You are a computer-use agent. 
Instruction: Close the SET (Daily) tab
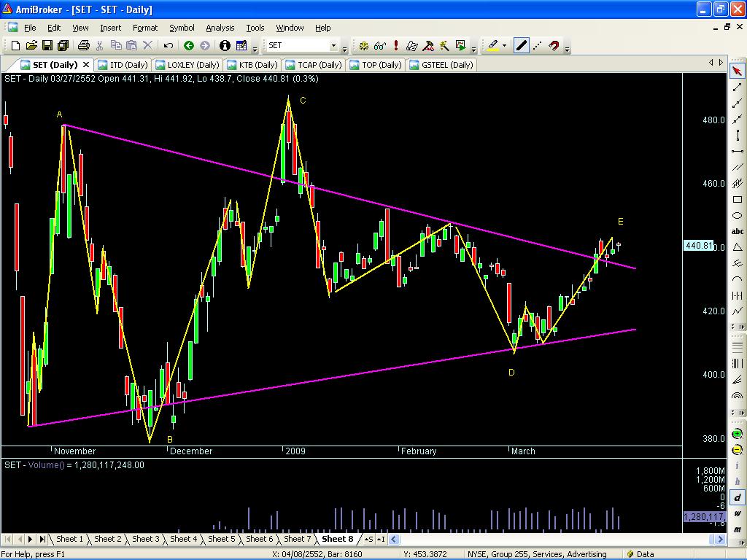pyautogui.click(x=86, y=64)
